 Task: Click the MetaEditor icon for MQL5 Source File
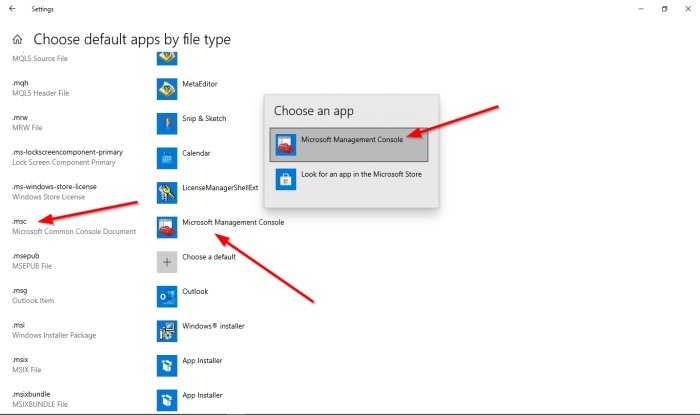coord(167,58)
